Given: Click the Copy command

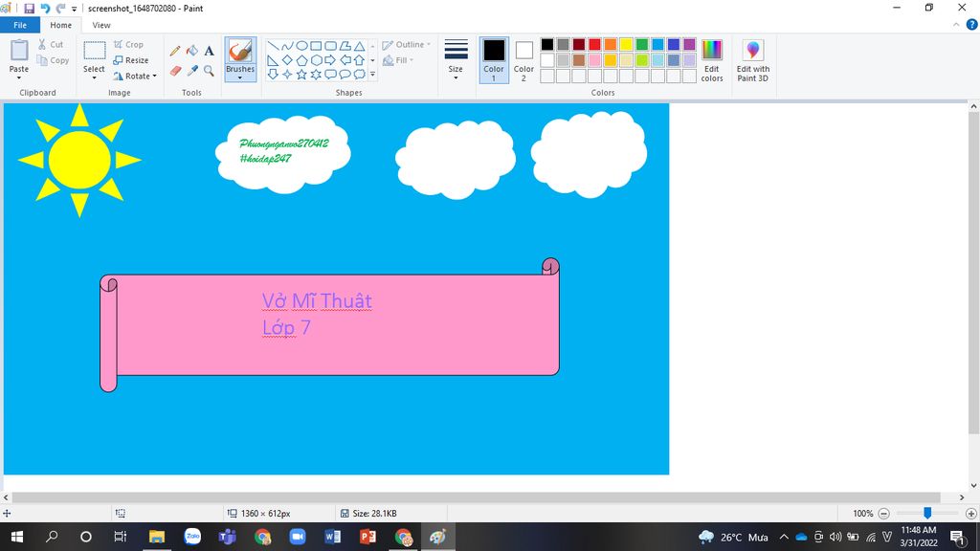Looking at the screenshot, I should [53, 60].
